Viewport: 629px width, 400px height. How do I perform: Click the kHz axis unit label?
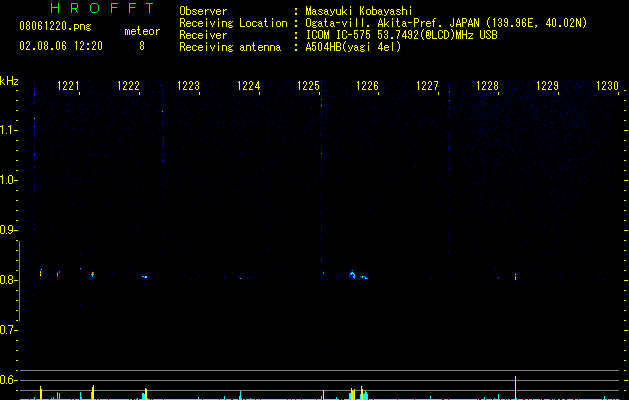coord(9,81)
